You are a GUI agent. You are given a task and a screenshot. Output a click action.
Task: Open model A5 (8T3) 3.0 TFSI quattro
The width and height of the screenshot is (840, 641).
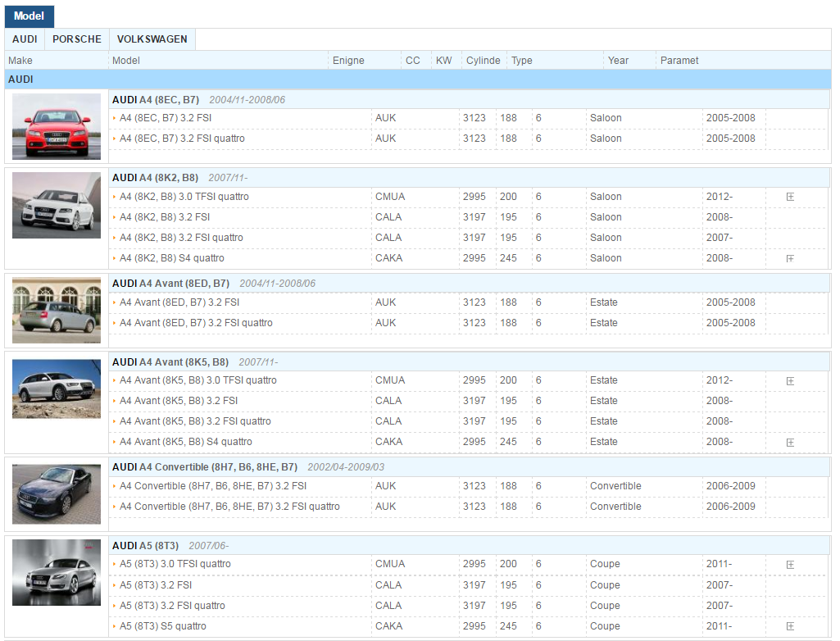tap(175, 564)
